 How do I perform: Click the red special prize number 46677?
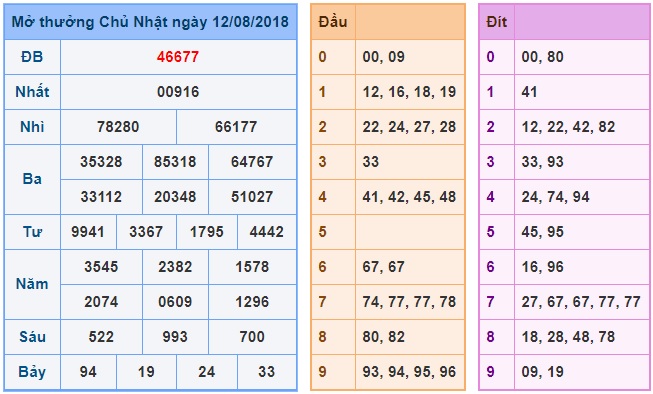click(178, 57)
